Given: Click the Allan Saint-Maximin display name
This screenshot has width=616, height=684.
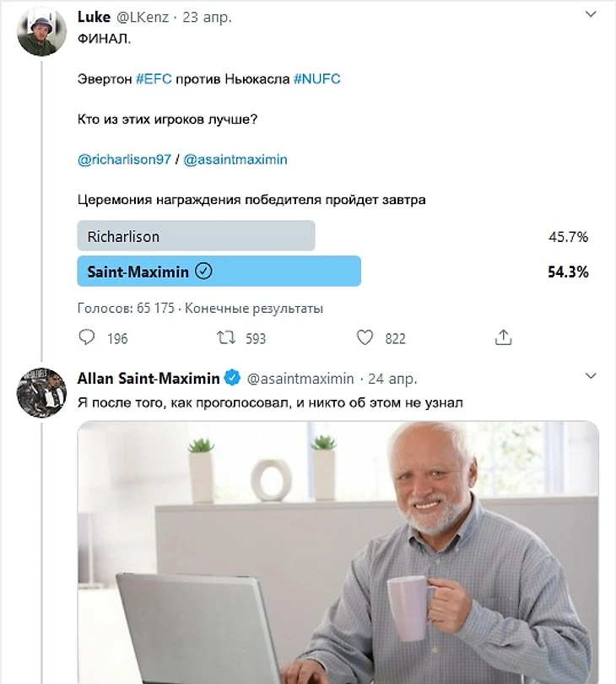Looking at the screenshot, I should tap(149, 378).
